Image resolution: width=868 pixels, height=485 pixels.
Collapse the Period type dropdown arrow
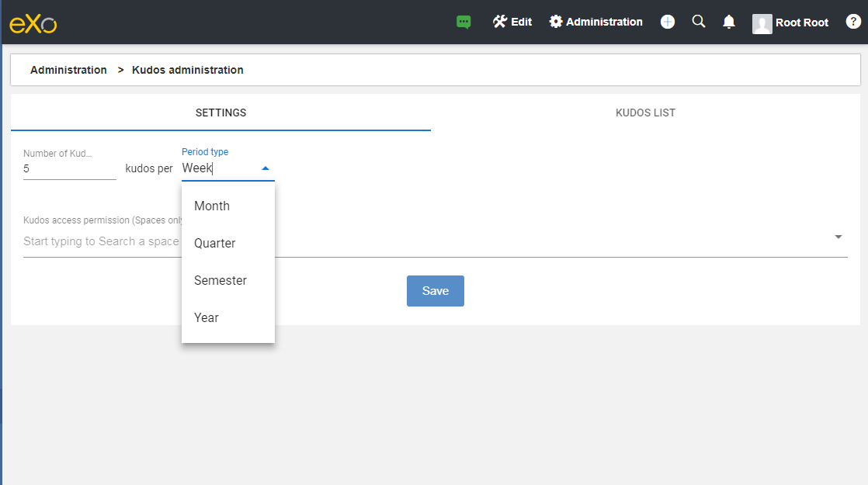click(x=266, y=168)
